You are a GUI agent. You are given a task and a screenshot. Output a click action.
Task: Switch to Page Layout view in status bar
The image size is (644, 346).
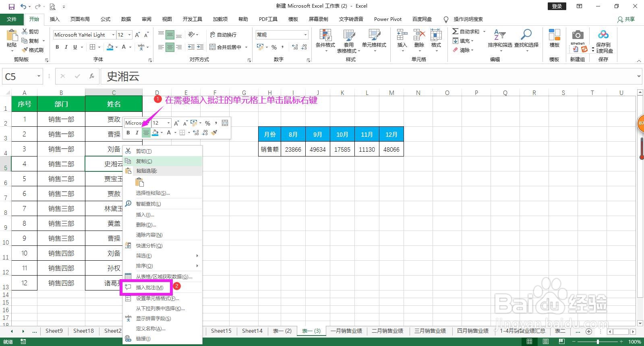point(545,342)
